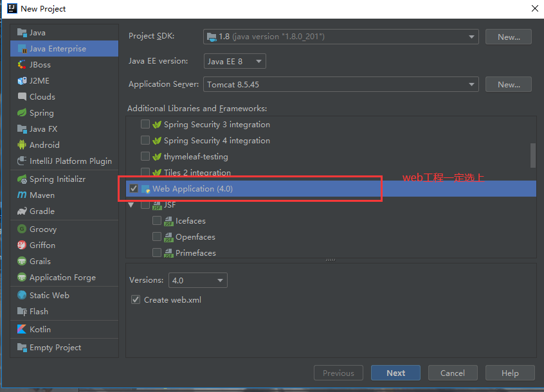This screenshot has height=392, width=544.
Task: Click the Primefaces JSF icon
Action: 168,253
